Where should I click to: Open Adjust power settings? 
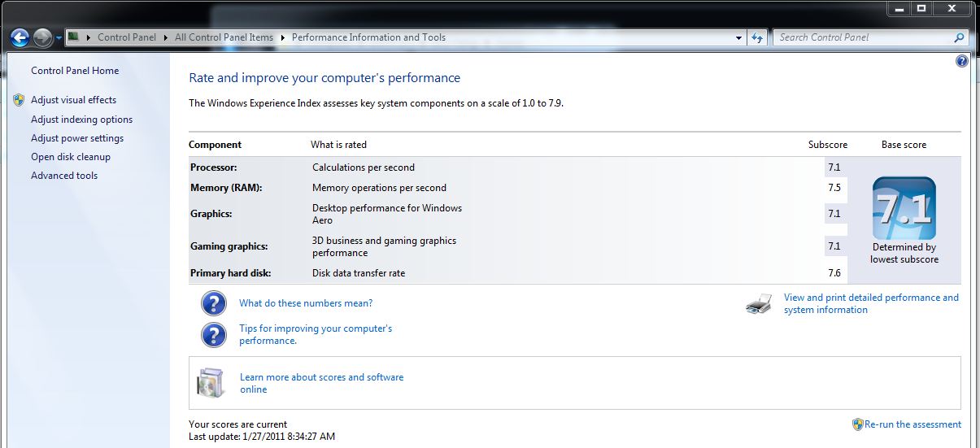click(77, 138)
